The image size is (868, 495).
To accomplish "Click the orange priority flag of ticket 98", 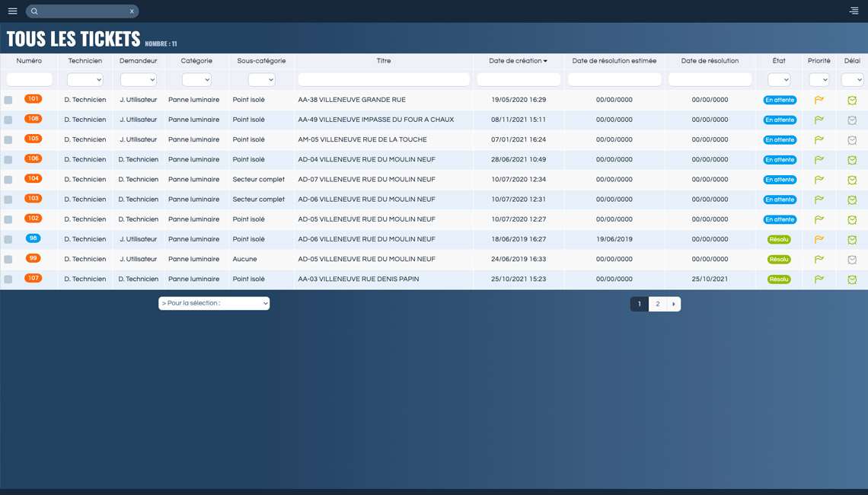I will click(819, 239).
